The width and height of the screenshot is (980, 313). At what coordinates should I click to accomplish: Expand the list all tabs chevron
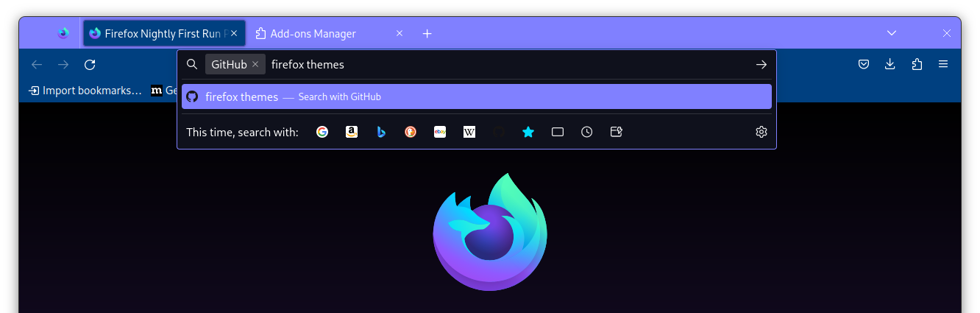(892, 33)
